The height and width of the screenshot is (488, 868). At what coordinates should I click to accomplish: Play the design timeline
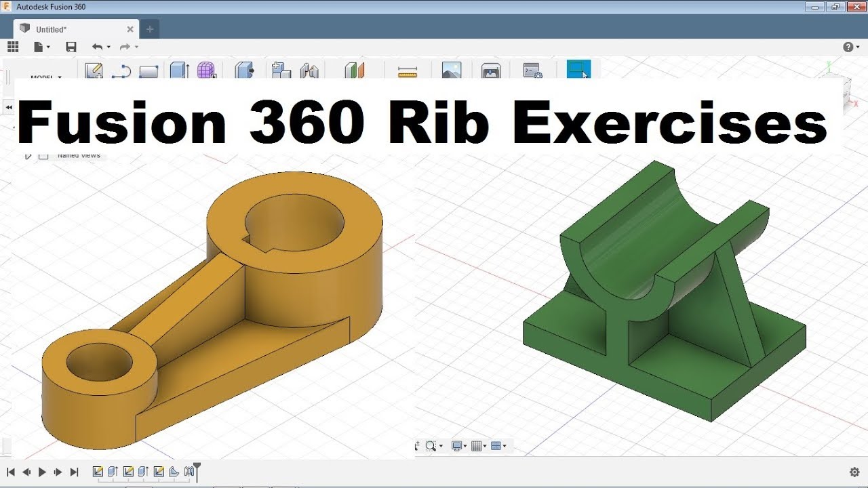(x=42, y=472)
